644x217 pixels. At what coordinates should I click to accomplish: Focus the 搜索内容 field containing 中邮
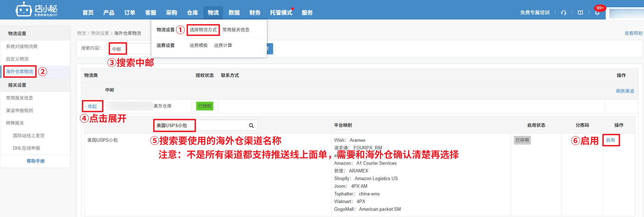[x=130, y=49]
